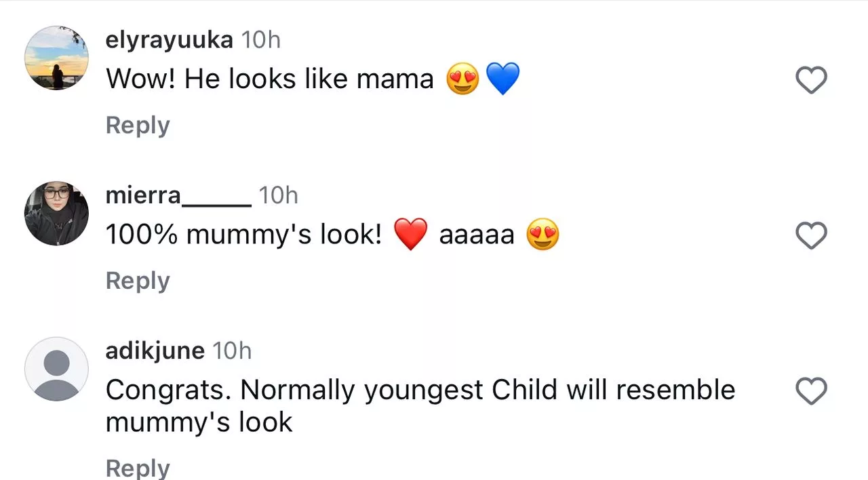Open adikjune's profile via username
The height and width of the screenshot is (480, 868).
coord(155,351)
